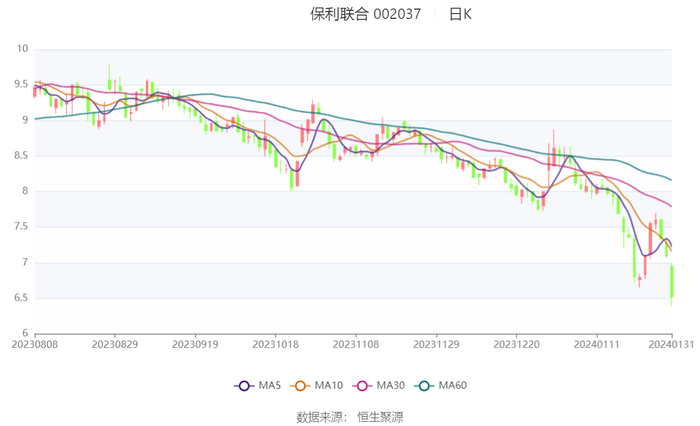Click the 20231129 x-axis date label
Screen dimensions: 700x426
[436, 343]
